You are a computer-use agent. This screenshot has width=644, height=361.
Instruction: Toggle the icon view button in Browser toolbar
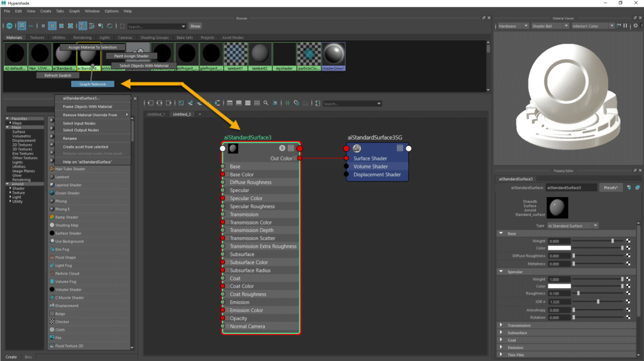[x=22, y=26]
